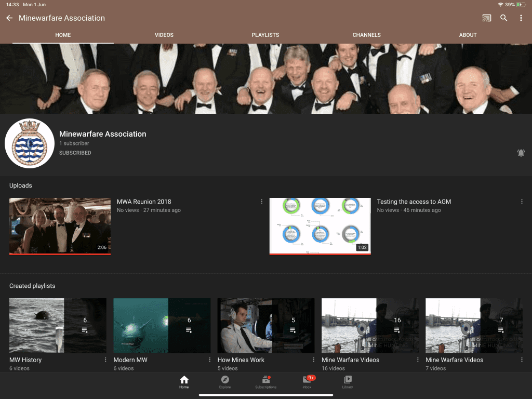The width and height of the screenshot is (532, 399).
Task: Open the cast to device icon
Action: (x=486, y=18)
